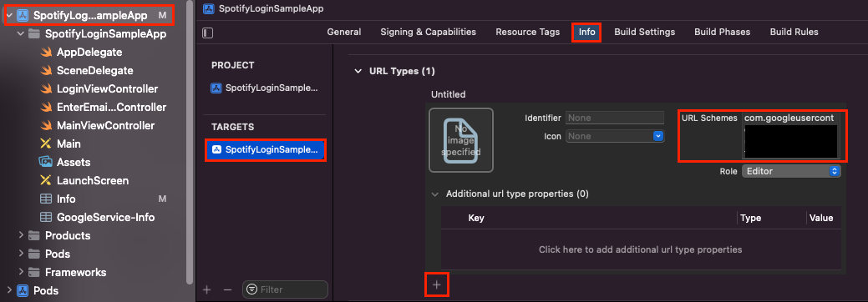
Task: Open the Info plist file
Action: point(66,199)
